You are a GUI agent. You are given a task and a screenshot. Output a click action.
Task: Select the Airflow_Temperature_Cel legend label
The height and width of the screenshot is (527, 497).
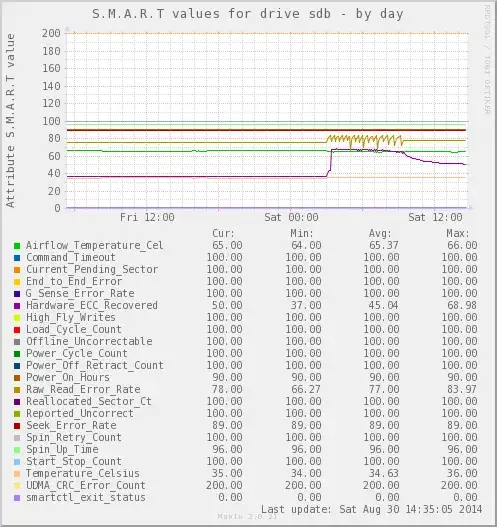click(95, 245)
